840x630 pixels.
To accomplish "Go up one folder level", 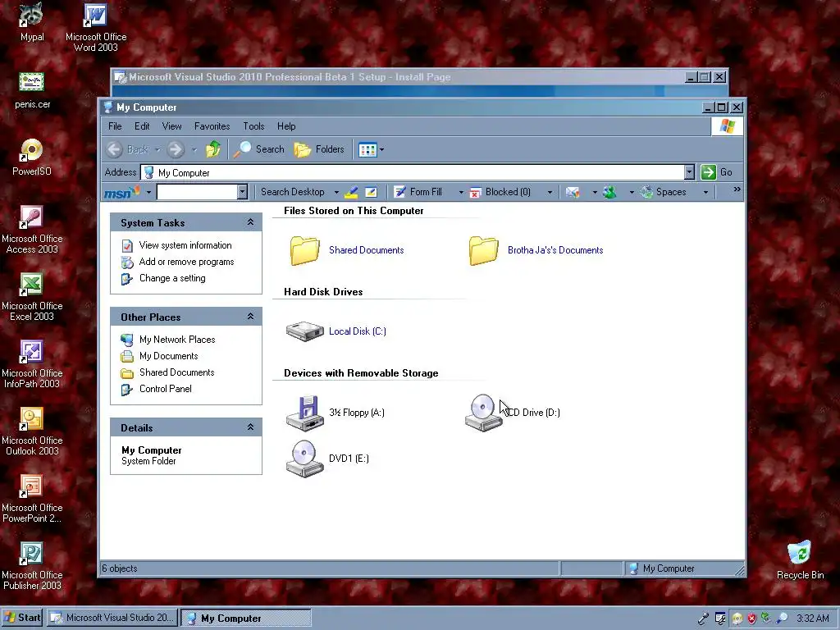I will [213, 149].
